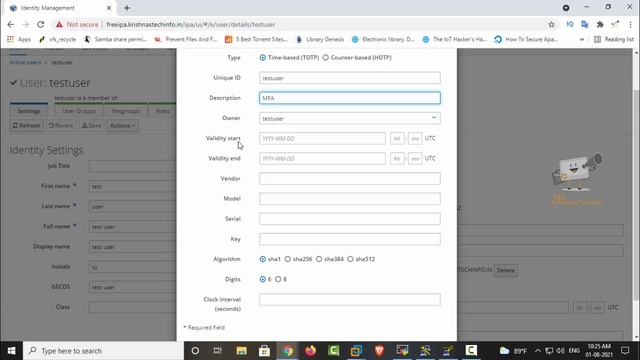The width and height of the screenshot is (640, 360).
Task: Switch to Chrome in taskbar
Action: 287,351
